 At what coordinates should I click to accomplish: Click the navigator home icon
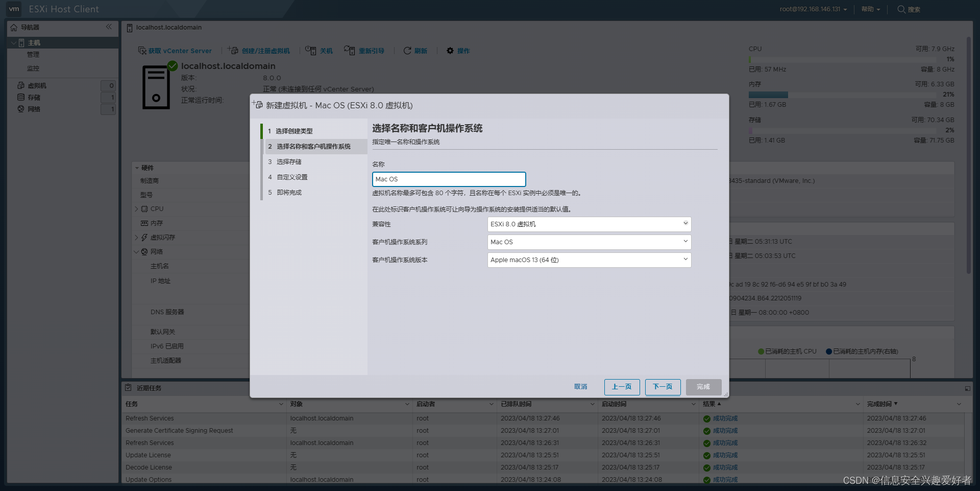pos(14,28)
